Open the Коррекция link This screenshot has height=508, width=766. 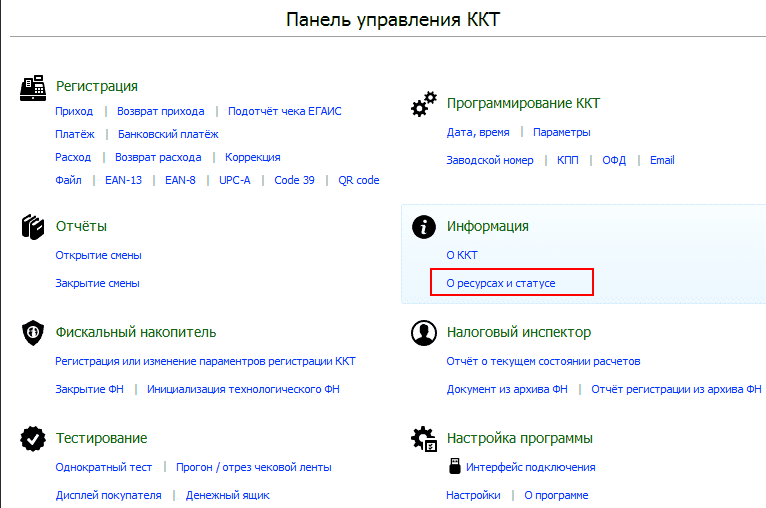(253, 157)
